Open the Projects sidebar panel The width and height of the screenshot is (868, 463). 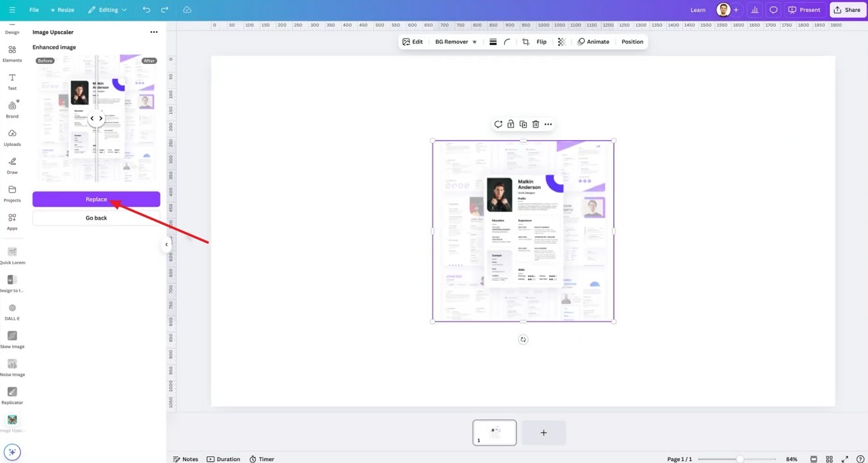[12, 193]
